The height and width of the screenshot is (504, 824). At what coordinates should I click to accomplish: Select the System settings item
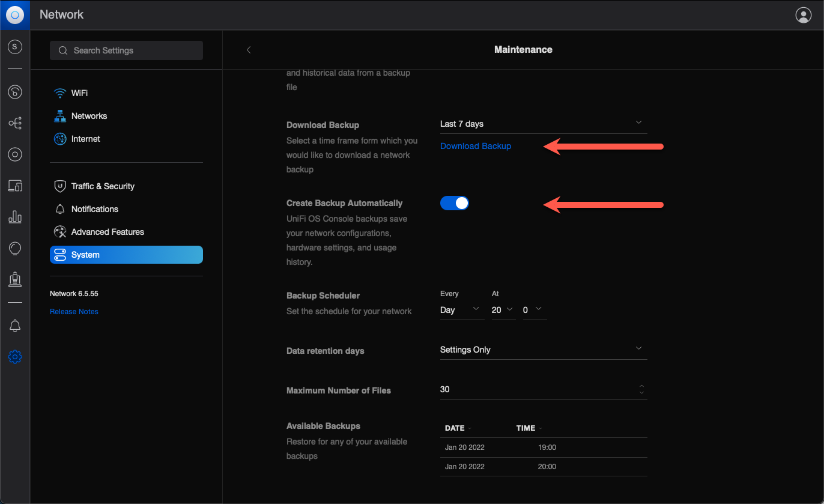[x=126, y=255]
